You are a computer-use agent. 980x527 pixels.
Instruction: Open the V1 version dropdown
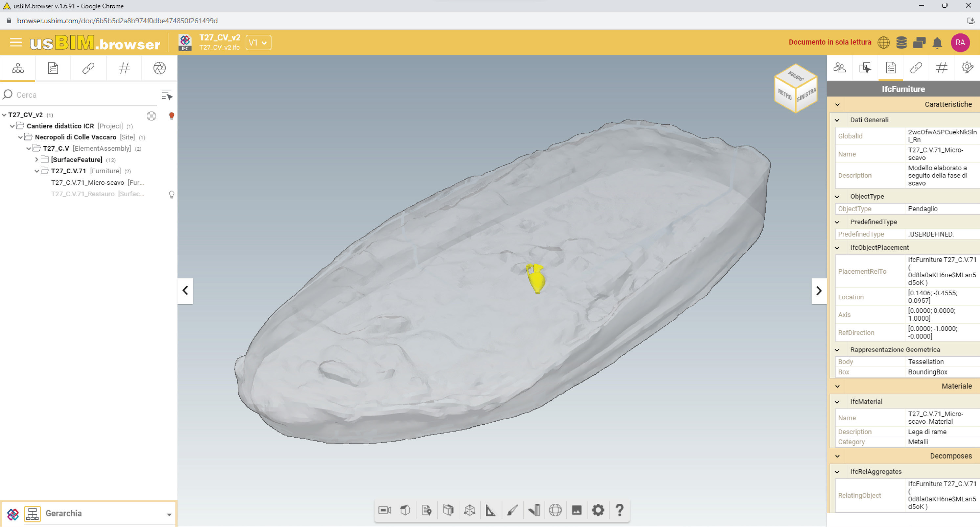pyautogui.click(x=258, y=43)
